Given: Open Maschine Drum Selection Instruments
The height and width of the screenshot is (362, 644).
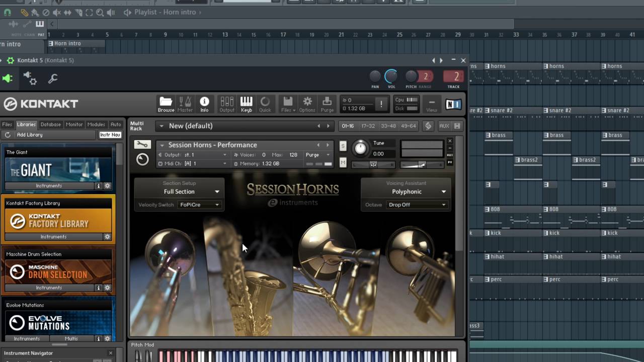Looking at the screenshot, I should click(49, 288).
